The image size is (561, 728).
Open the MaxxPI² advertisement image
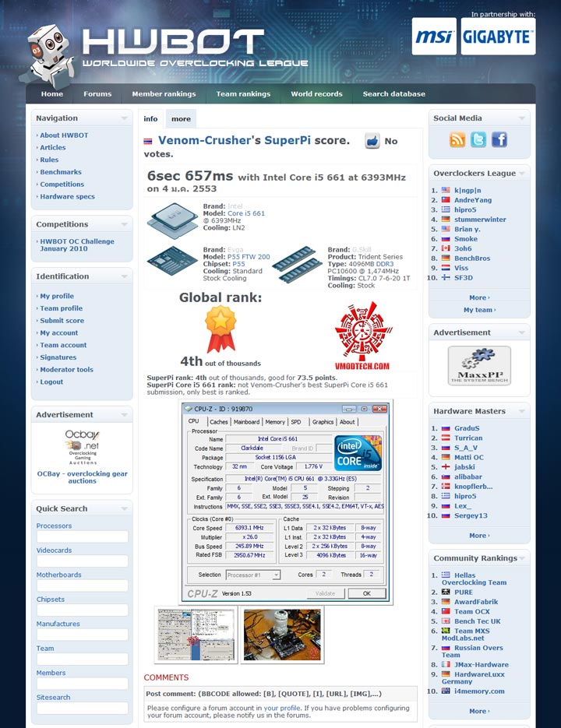click(479, 365)
